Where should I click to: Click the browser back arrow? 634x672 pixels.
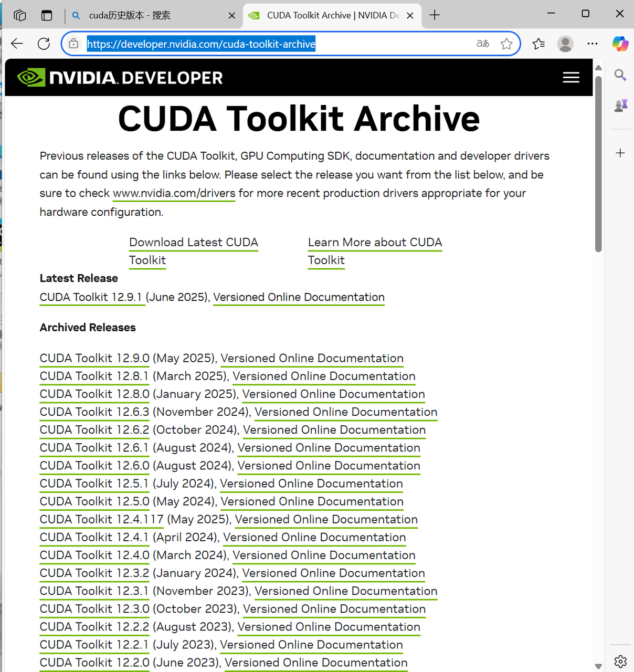pyautogui.click(x=17, y=44)
